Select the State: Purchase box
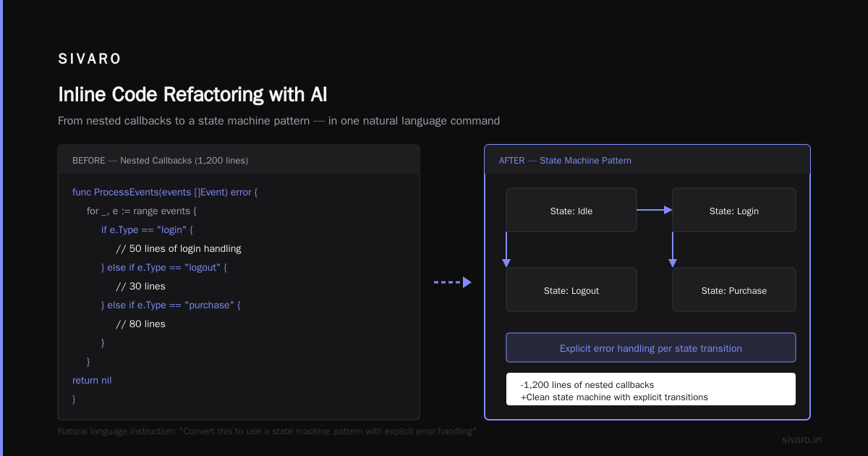Viewport: 868px width, 456px height. pos(734,290)
